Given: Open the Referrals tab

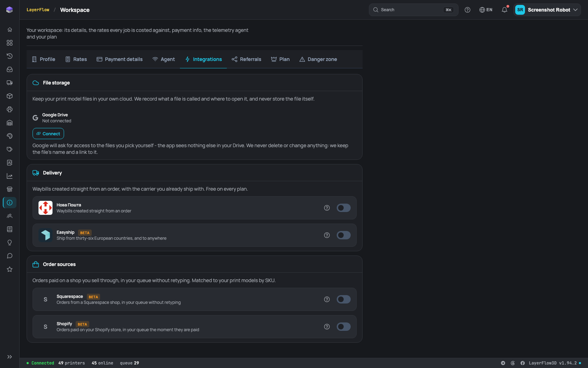Looking at the screenshot, I should click(x=246, y=59).
